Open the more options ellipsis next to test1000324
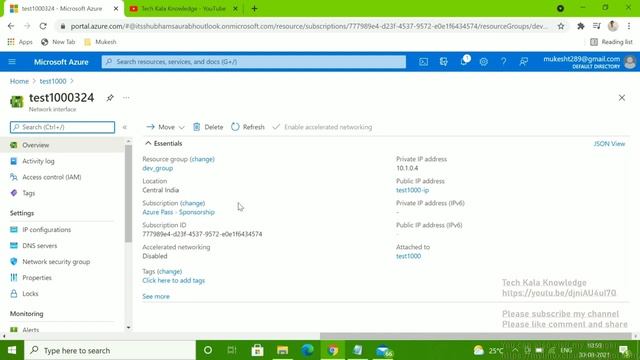Viewport: 640px width, 360px height. point(126,98)
